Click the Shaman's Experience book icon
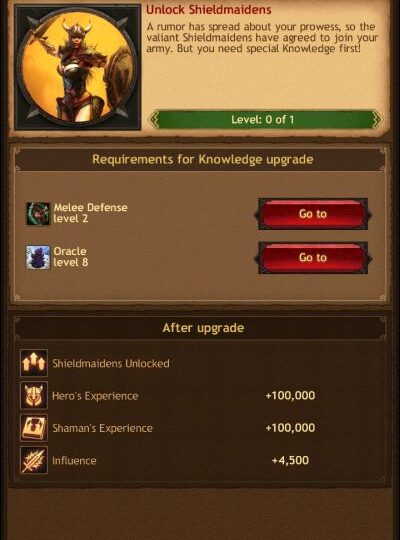Viewport: 400px width, 540px height. click(34, 428)
